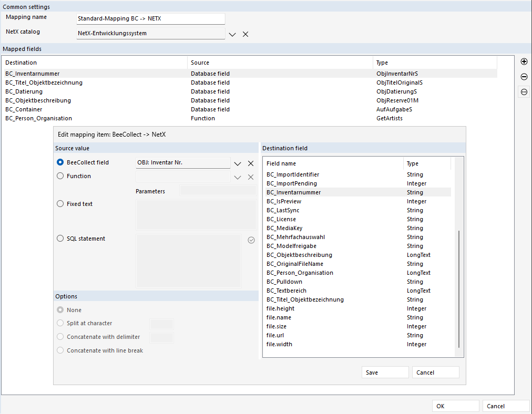This screenshot has width=532, height=414.
Task: Choose the Fixed text source option
Action: [60, 204]
